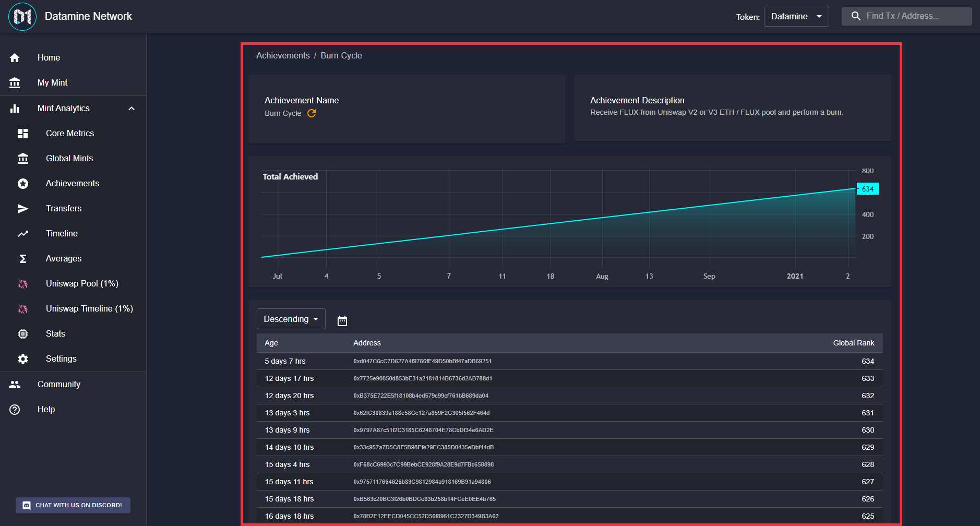Image resolution: width=980 pixels, height=526 pixels.
Task: Click the Burn Cycle refresh icon
Action: (x=312, y=113)
